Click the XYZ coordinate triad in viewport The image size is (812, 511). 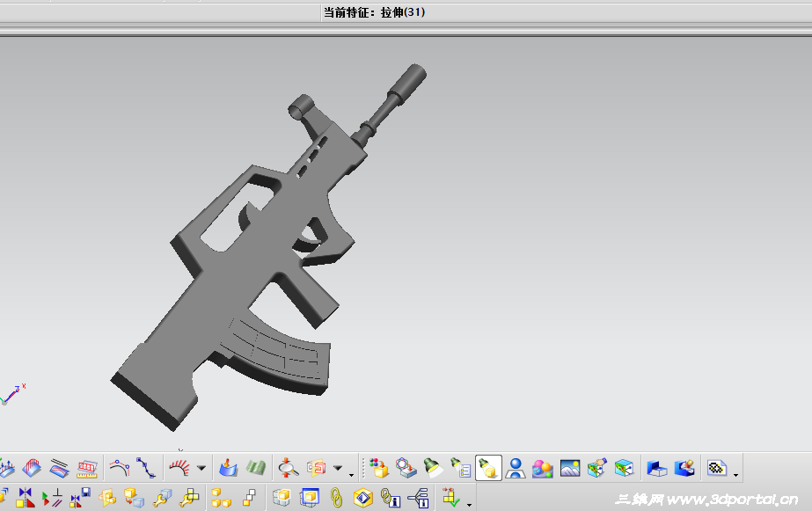tap(12, 395)
